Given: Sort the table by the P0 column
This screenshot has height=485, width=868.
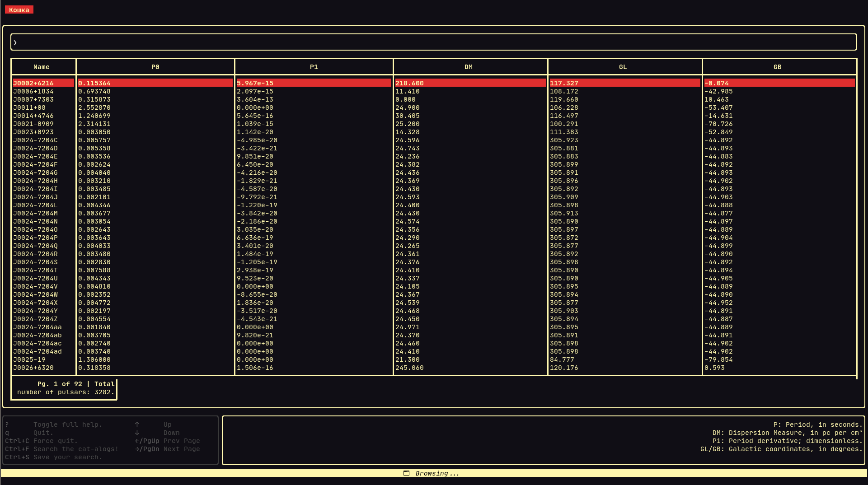Looking at the screenshot, I should (155, 66).
